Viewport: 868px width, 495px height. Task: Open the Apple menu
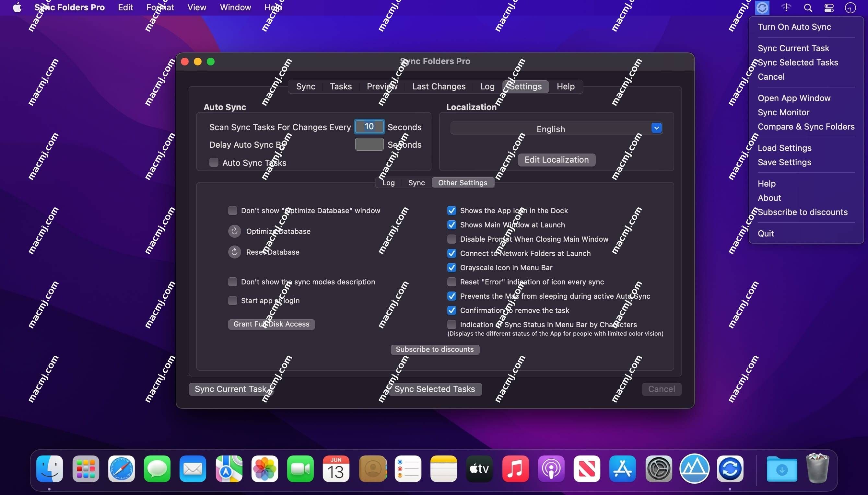coord(17,7)
